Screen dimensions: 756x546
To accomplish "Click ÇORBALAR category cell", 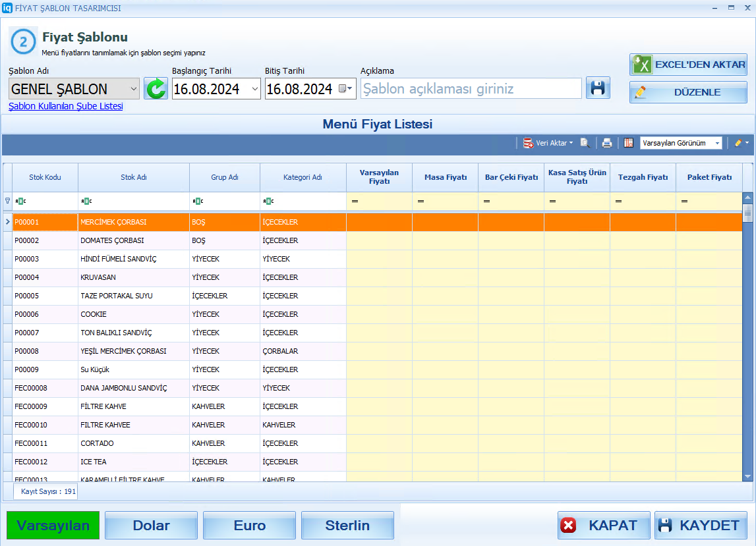I will 303,351.
